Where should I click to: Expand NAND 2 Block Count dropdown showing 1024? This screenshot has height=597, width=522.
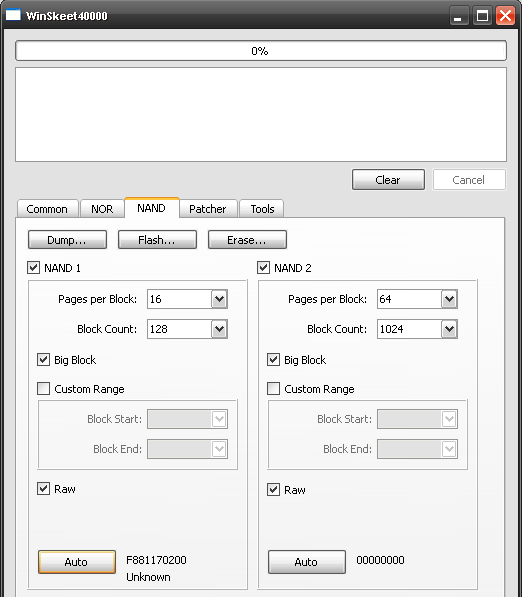(449, 329)
